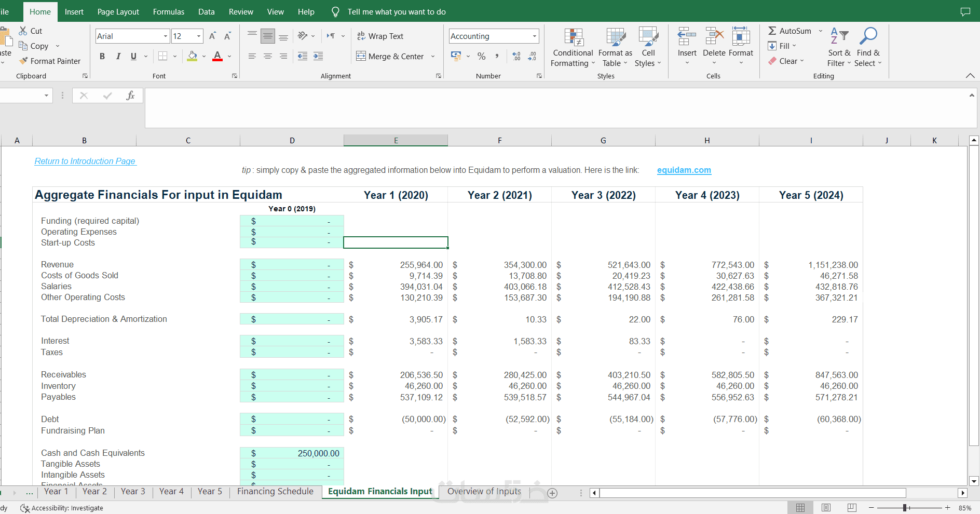Toggle Bold formatting
Image resolution: width=980 pixels, height=514 pixels.
(x=102, y=56)
